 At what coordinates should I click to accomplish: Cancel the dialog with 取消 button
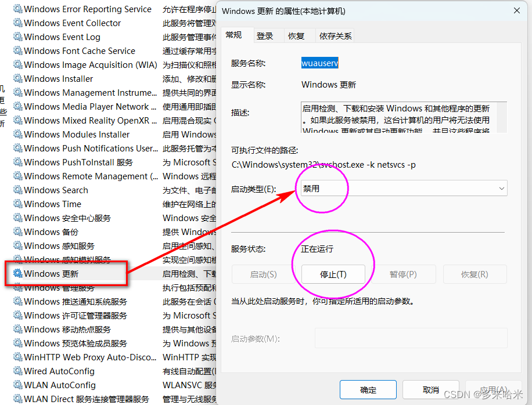pyautogui.click(x=431, y=390)
